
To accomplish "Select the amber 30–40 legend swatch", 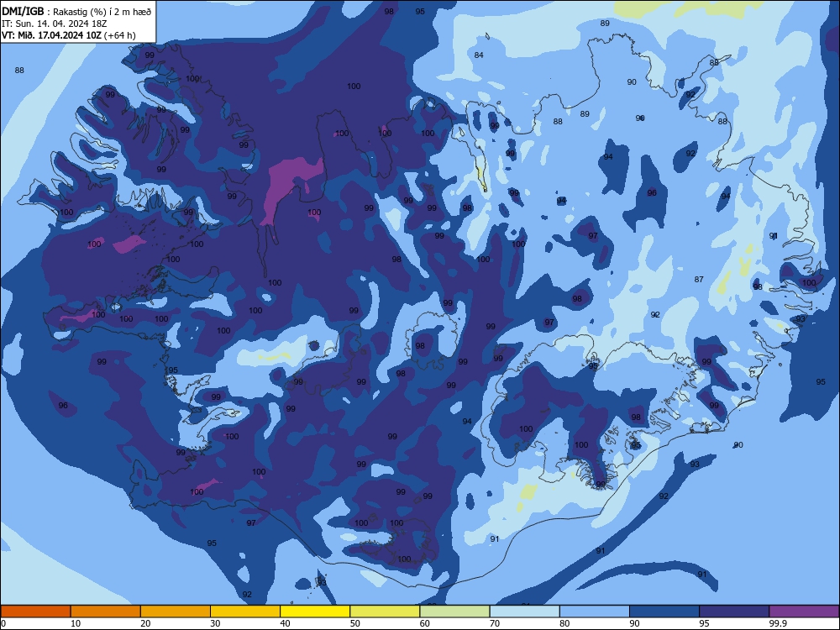I will [x=245, y=612].
